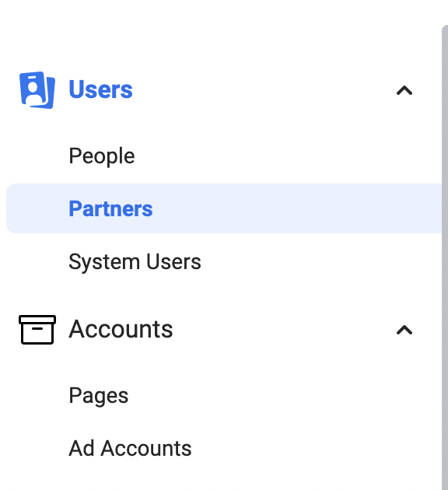Go to System Users

(x=135, y=262)
